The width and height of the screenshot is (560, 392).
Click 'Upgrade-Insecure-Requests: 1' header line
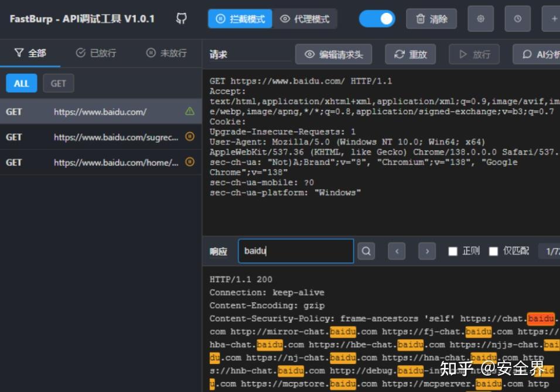(x=282, y=132)
